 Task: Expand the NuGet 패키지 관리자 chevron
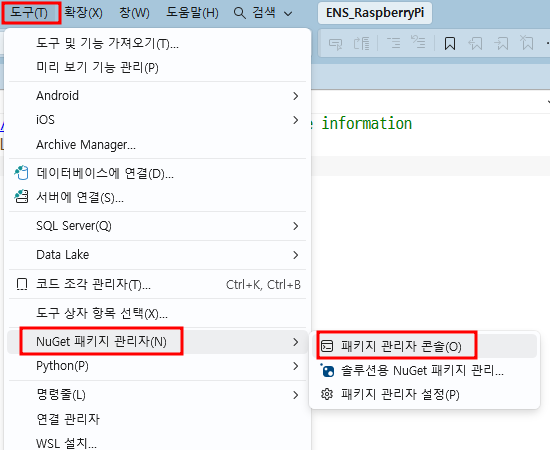pyautogui.click(x=296, y=342)
